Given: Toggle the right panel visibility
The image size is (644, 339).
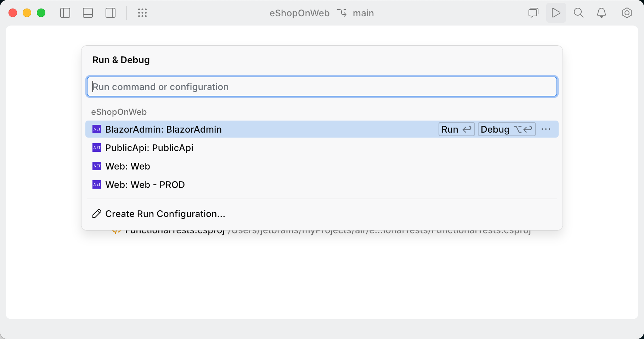Looking at the screenshot, I should coord(110,13).
